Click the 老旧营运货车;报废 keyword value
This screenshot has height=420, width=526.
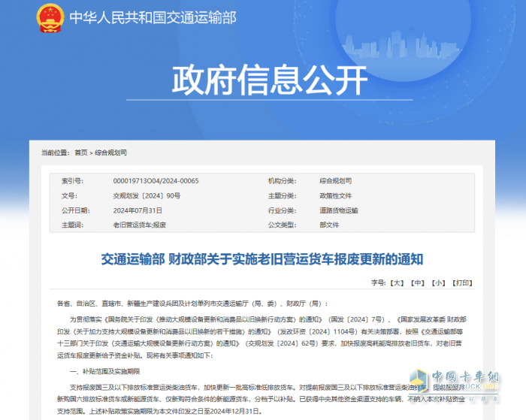[x=140, y=224]
